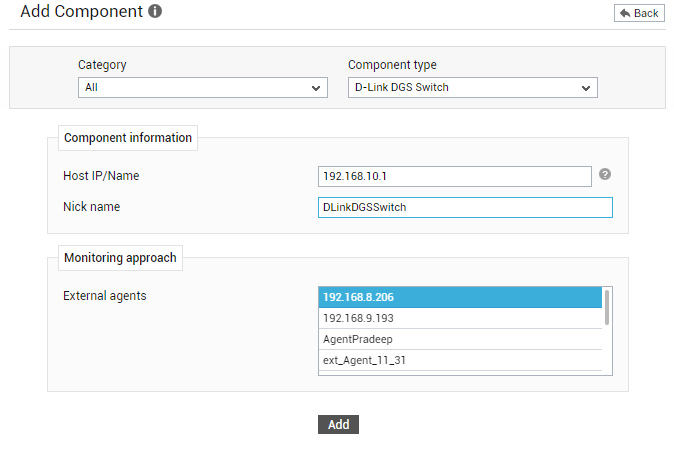
Task: Select external agent 192.168.8.206
Action: coord(460,297)
